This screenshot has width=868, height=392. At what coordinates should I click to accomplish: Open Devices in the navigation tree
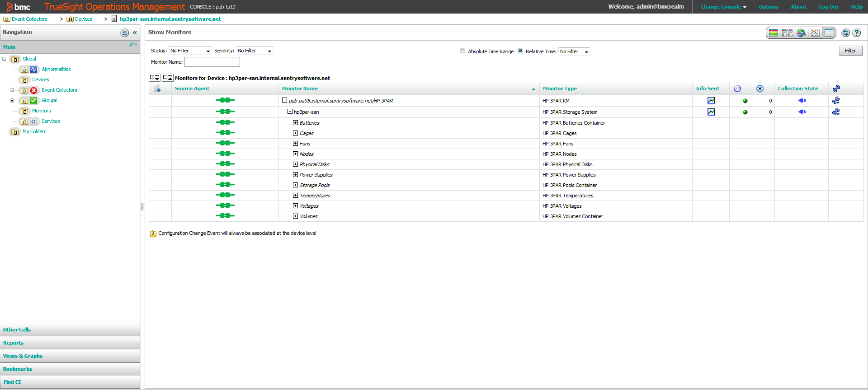click(x=40, y=79)
